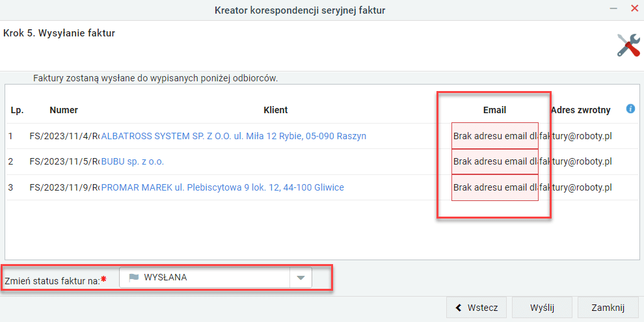Click return address in the BUBU row
Image resolution: width=644 pixels, height=322 pixels.
coord(576,162)
